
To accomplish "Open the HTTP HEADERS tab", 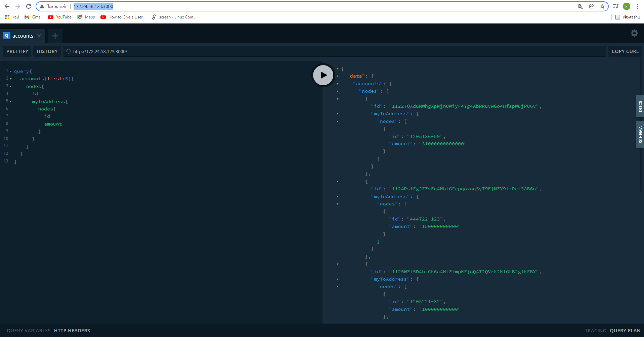I will (x=72, y=330).
